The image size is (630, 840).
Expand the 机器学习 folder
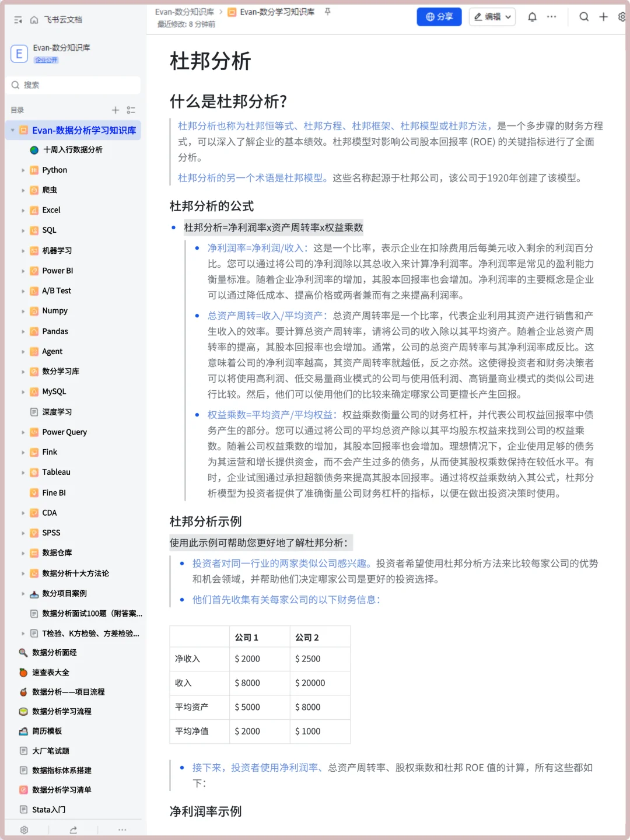coord(23,251)
